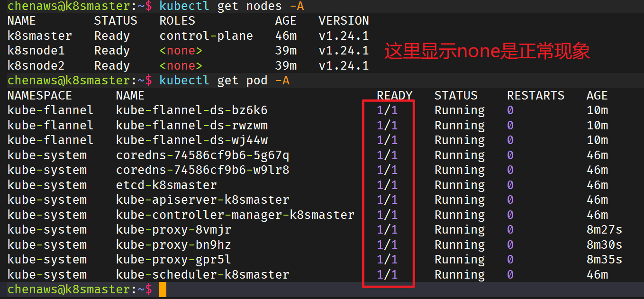Select the k8snode2 node name

[x=36, y=66]
